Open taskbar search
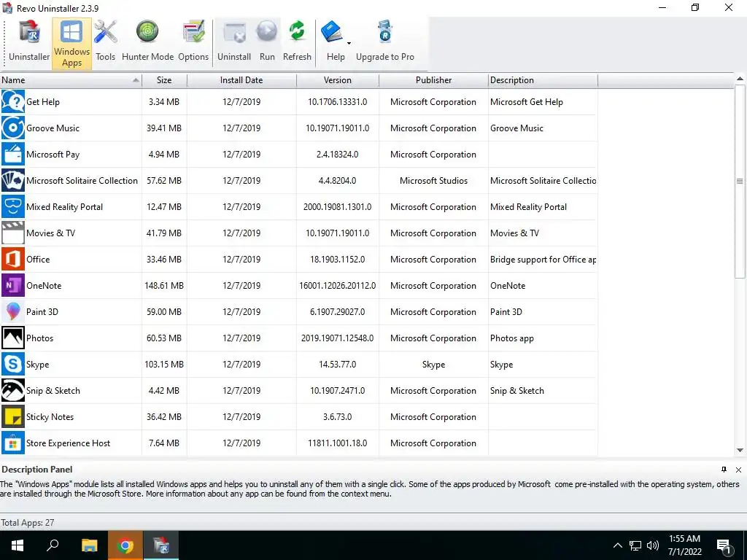747x560 pixels. click(x=53, y=545)
